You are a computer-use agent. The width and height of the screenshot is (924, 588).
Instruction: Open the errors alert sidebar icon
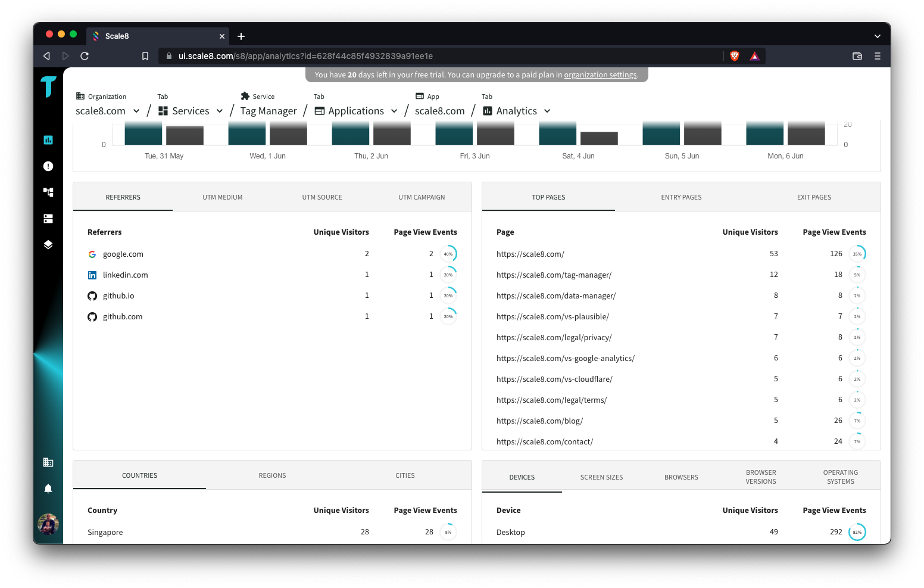(x=48, y=166)
